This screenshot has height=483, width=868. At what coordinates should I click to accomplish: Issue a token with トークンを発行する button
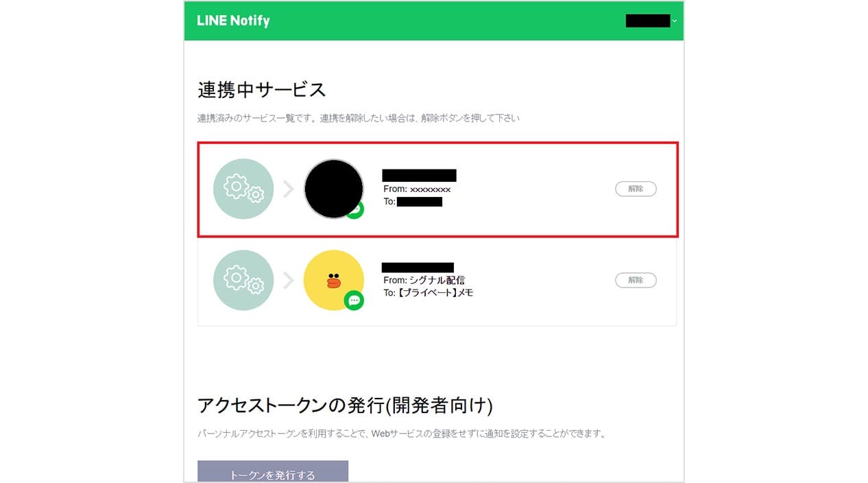tap(273, 472)
